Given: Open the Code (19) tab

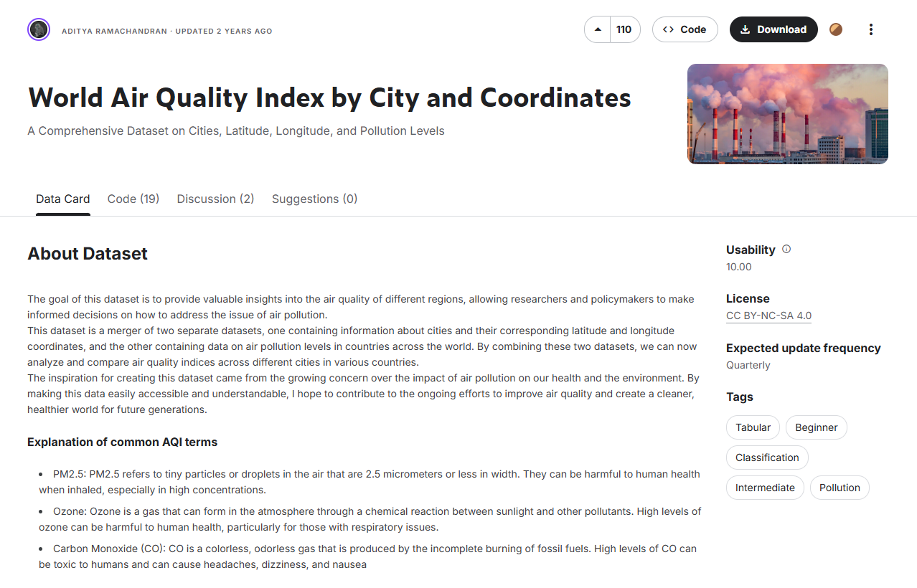Looking at the screenshot, I should 133,199.
